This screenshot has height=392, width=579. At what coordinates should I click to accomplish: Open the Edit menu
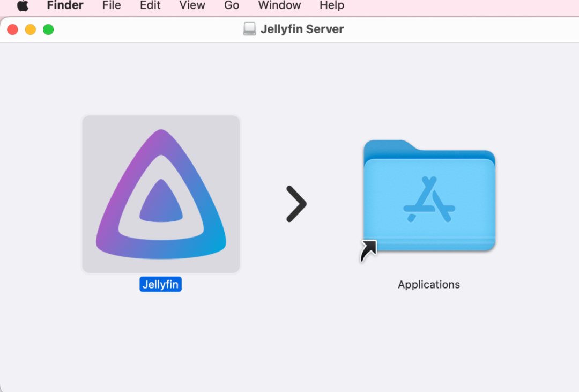click(150, 5)
